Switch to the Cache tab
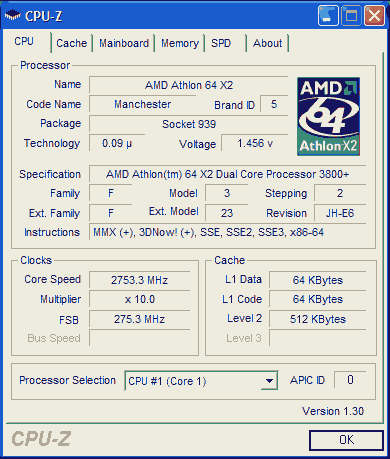This screenshot has width=390, height=459. 71,43
